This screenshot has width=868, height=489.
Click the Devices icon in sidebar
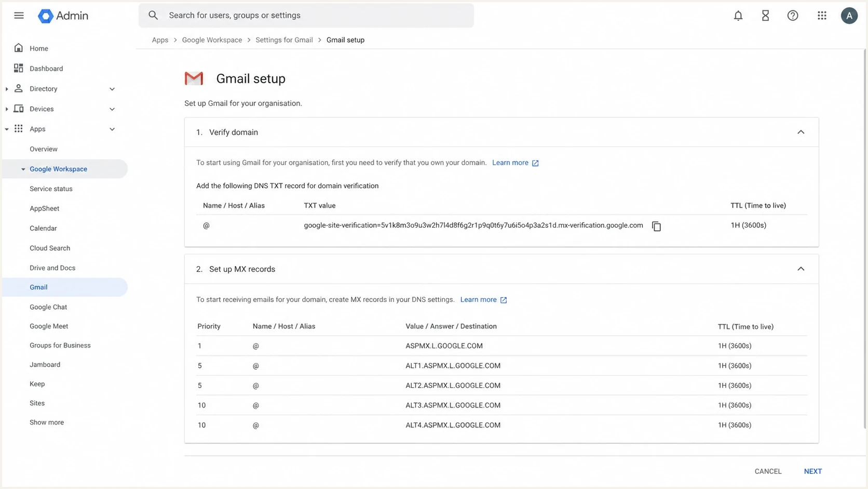tap(19, 109)
